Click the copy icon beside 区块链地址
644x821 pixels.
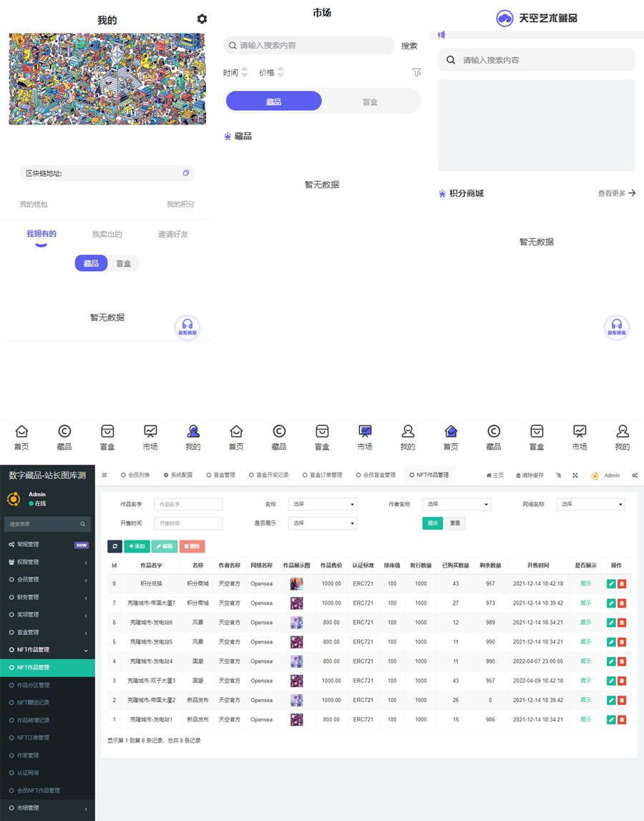click(186, 173)
